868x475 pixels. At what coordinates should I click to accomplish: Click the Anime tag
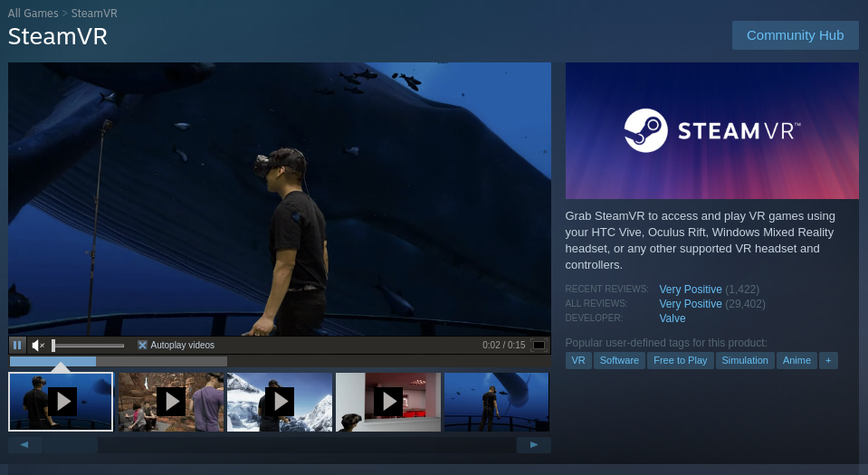point(796,360)
